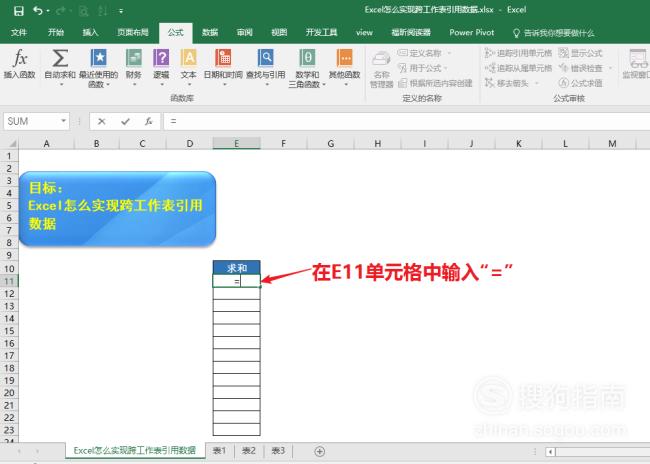Click the Tell me what you want search box

[554, 33]
